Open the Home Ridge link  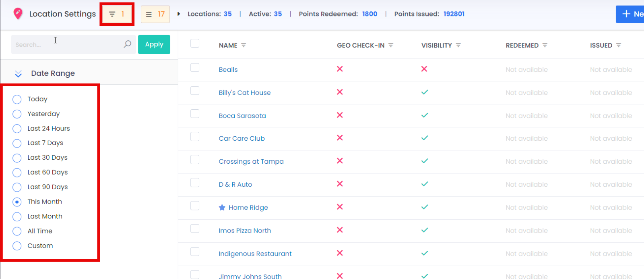coord(248,208)
